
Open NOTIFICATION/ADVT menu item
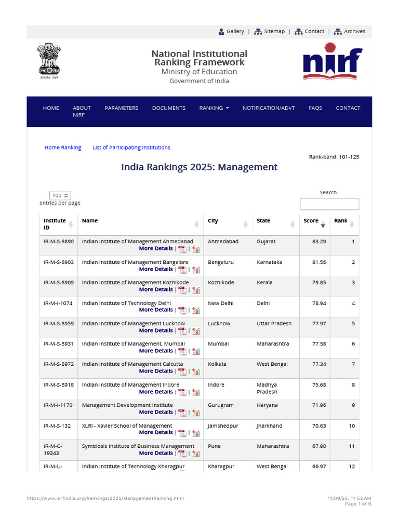pyautogui.click(x=269, y=108)
